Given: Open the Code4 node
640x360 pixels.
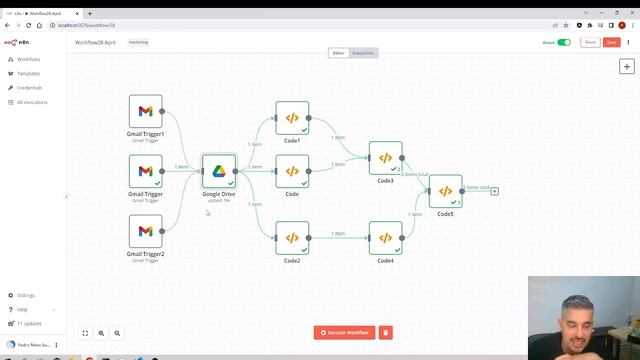Looking at the screenshot, I should click(x=385, y=238).
